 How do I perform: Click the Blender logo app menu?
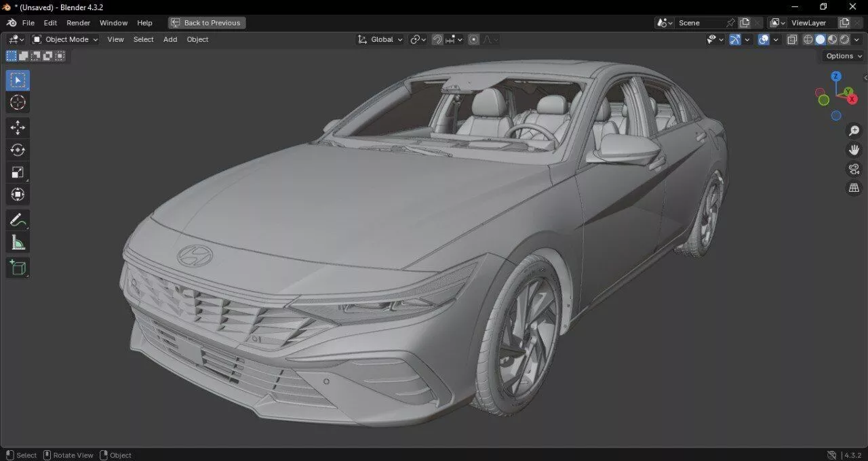coord(11,22)
